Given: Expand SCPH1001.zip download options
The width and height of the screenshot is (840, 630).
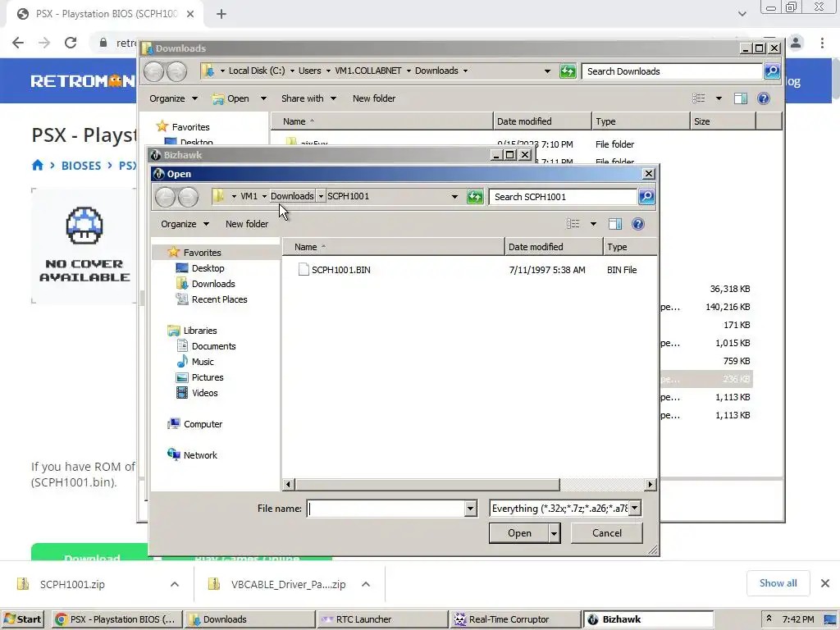Looking at the screenshot, I should 175,584.
